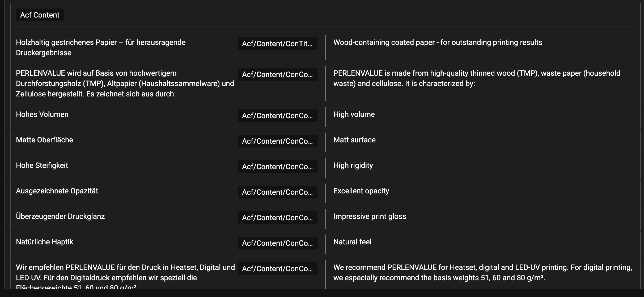The image size is (644, 297).
Task: Select source text 'Überzeugender Druckglanz'
Action: pyautogui.click(x=60, y=216)
